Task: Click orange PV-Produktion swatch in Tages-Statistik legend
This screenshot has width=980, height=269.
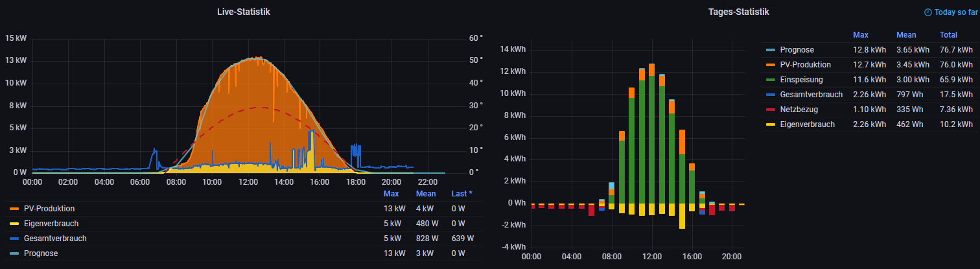Action: [770, 65]
